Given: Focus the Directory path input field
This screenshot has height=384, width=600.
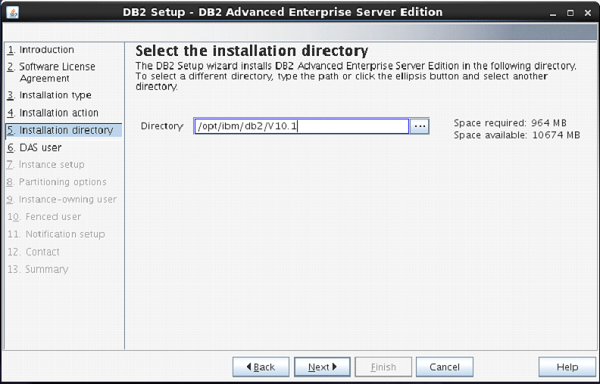Looking at the screenshot, I should 302,126.
